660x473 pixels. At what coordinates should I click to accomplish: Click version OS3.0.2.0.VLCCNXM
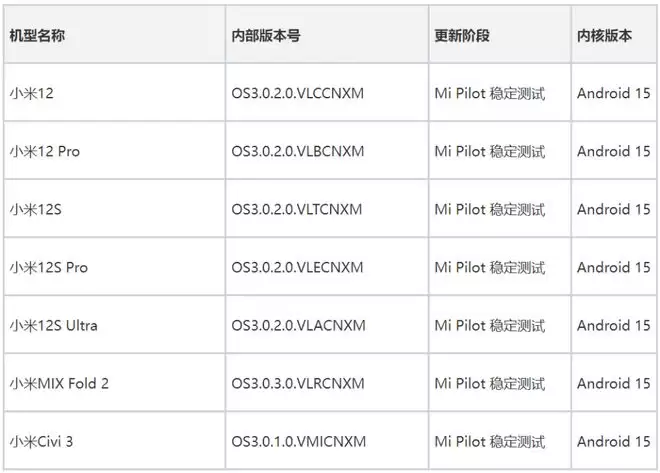click(298, 94)
